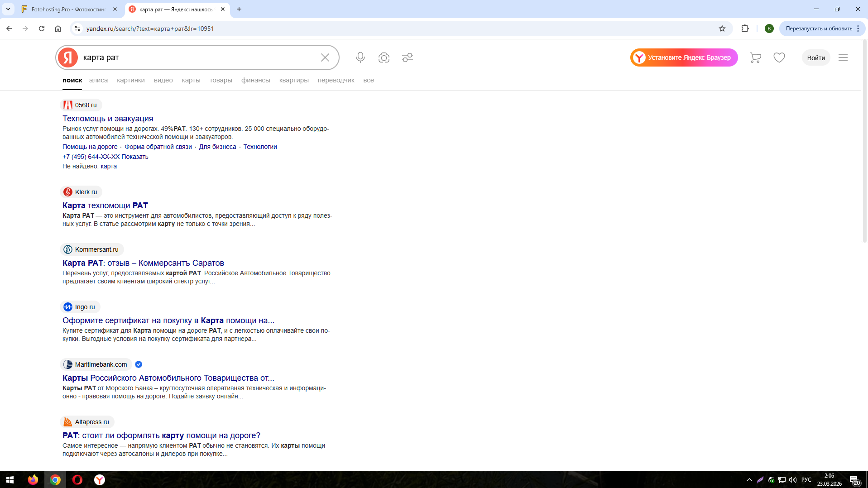Click Maritimebank.com verified checkmark badge

139,364
